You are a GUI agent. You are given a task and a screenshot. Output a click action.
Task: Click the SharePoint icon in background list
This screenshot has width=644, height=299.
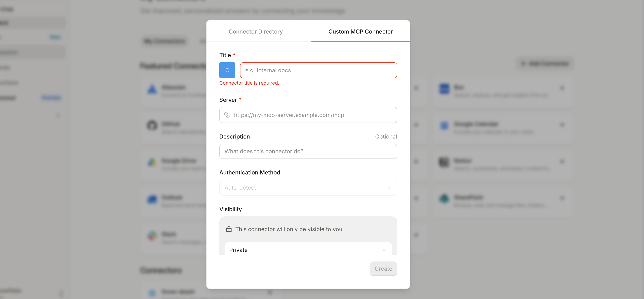coord(444,199)
